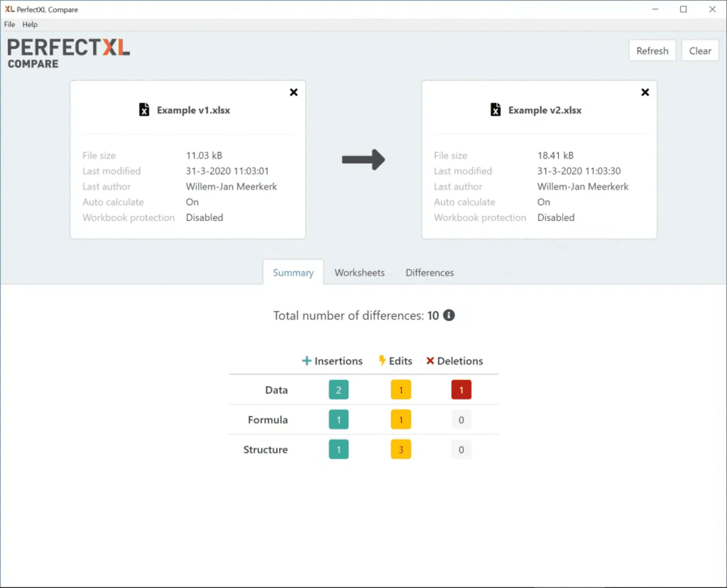Image resolution: width=727 pixels, height=588 pixels.
Task: Switch to the Differences tab
Action: pos(429,272)
